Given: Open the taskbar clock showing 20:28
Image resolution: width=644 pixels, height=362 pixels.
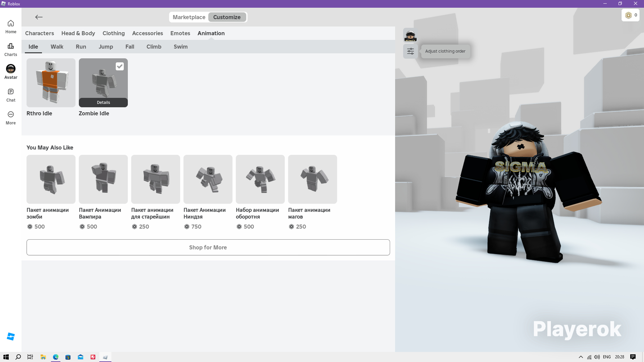Looking at the screenshot, I should [619, 357].
